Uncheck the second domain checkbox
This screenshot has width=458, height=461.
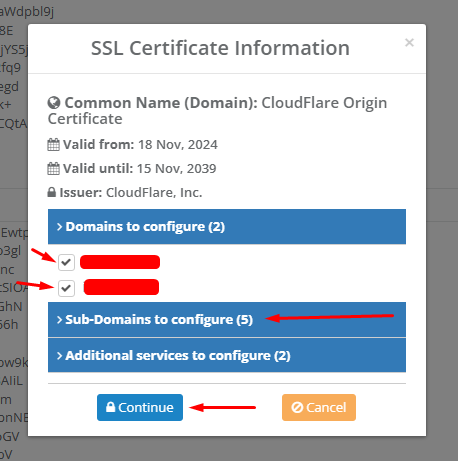coord(66,288)
